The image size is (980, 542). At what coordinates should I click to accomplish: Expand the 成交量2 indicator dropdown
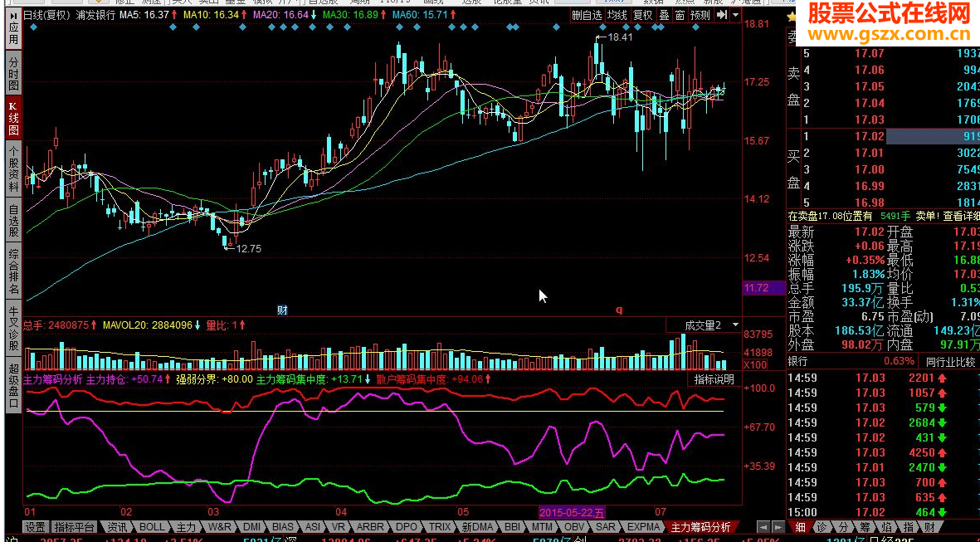coord(735,325)
